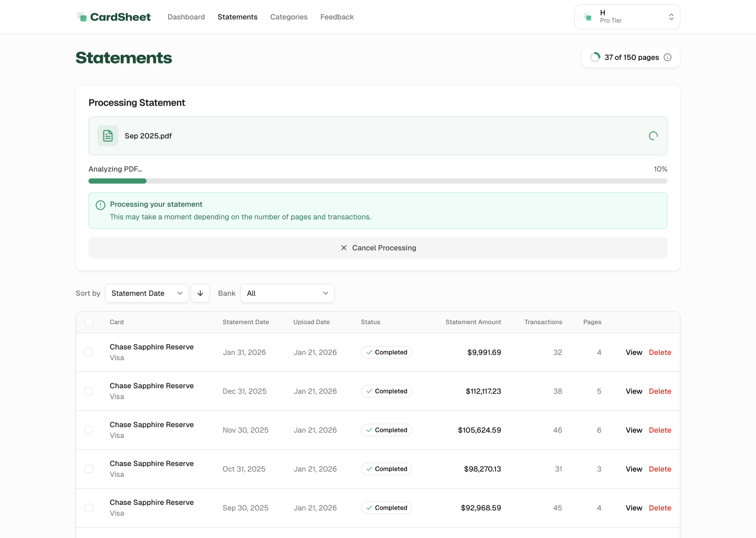Screen dimensions: 756x538
Task: Click the 10% analysis progress bar
Action: coord(378,181)
